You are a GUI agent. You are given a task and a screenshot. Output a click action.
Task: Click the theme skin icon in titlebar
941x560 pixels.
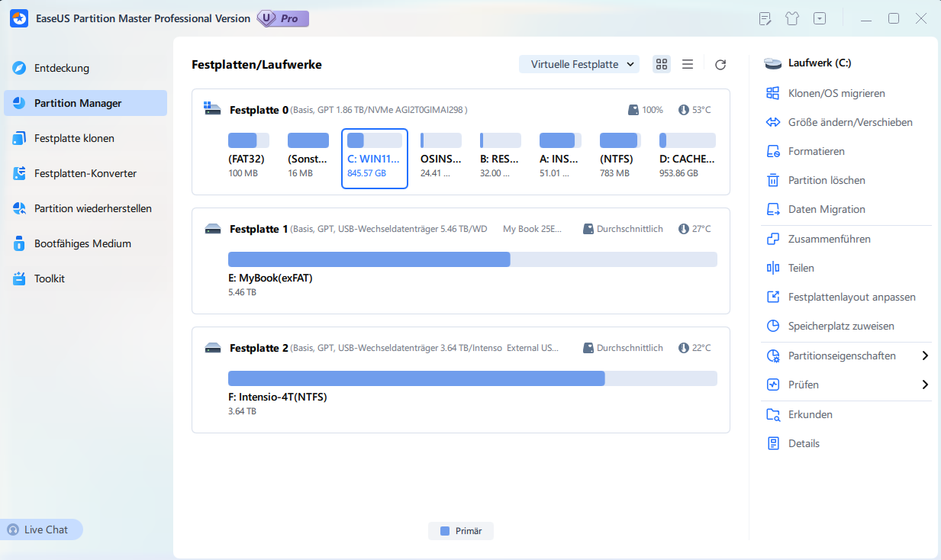[792, 18]
